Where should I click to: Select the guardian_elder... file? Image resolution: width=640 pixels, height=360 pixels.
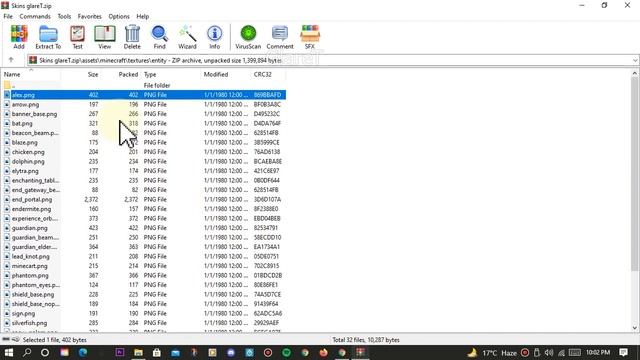click(x=144, y=247)
